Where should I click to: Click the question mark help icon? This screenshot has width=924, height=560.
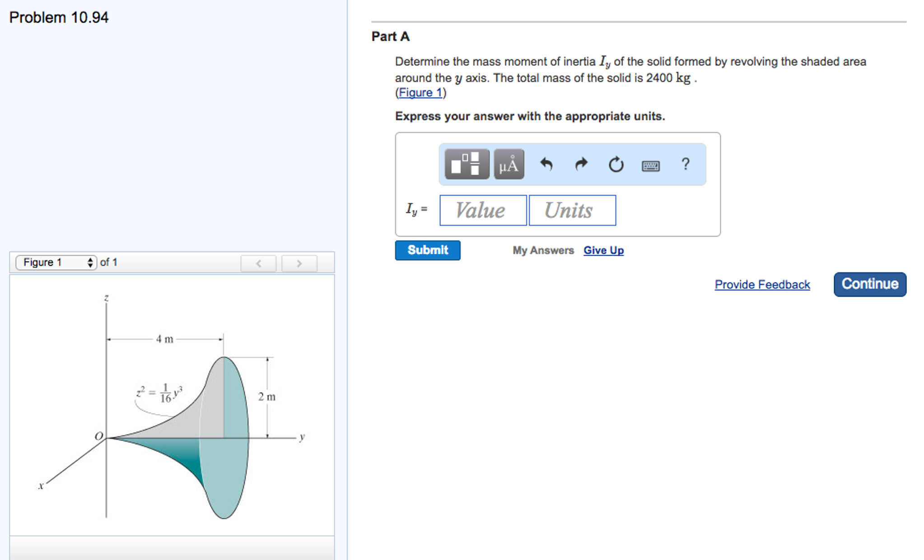(x=685, y=163)
